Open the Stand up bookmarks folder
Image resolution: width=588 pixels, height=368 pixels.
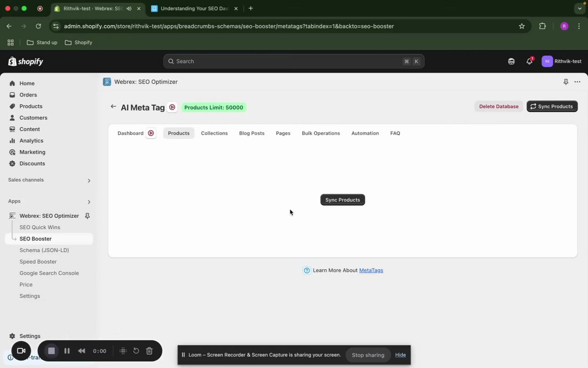coord(42,42)
